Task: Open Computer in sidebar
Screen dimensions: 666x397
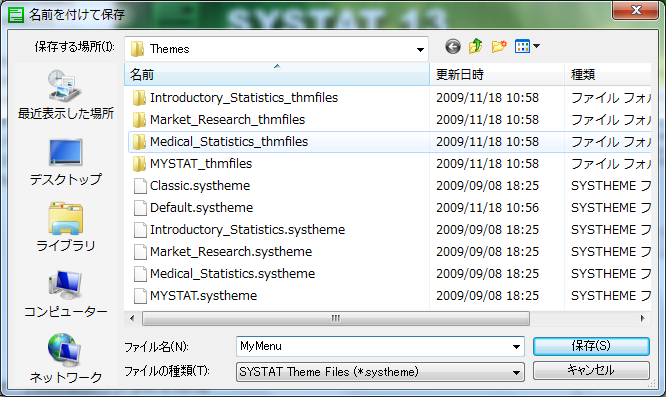Action: [65, 294]
